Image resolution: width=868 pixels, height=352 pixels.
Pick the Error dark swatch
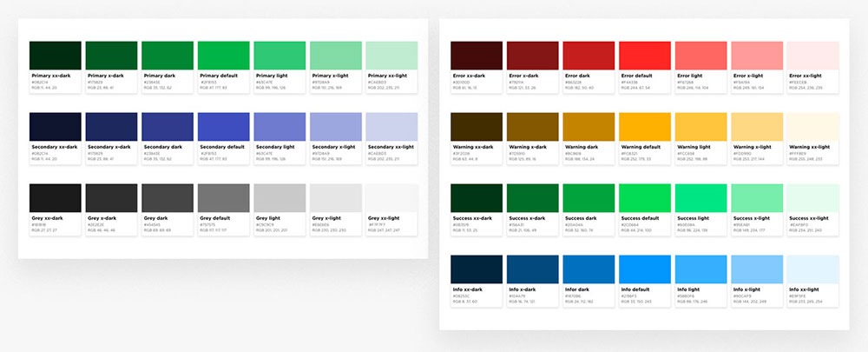(589, 56)
